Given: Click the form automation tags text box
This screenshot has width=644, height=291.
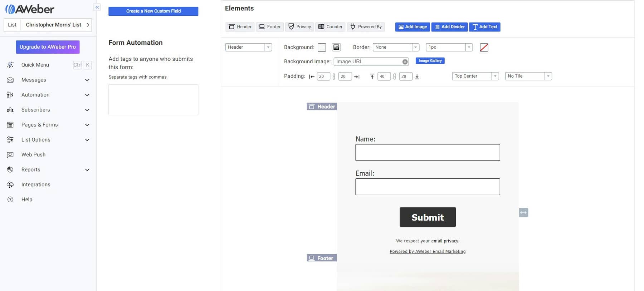Looking at the screenshot, I should coord(153,100).
